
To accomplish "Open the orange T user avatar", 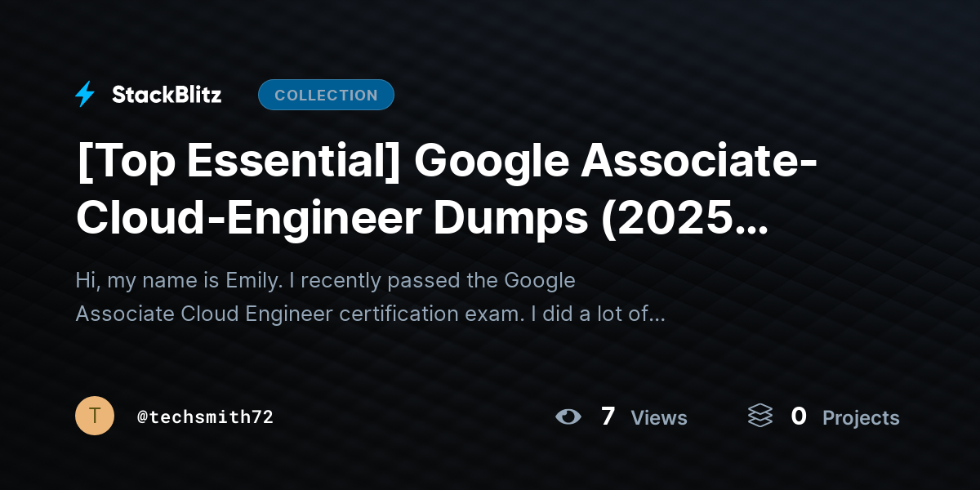I will [x=95, y=416].
